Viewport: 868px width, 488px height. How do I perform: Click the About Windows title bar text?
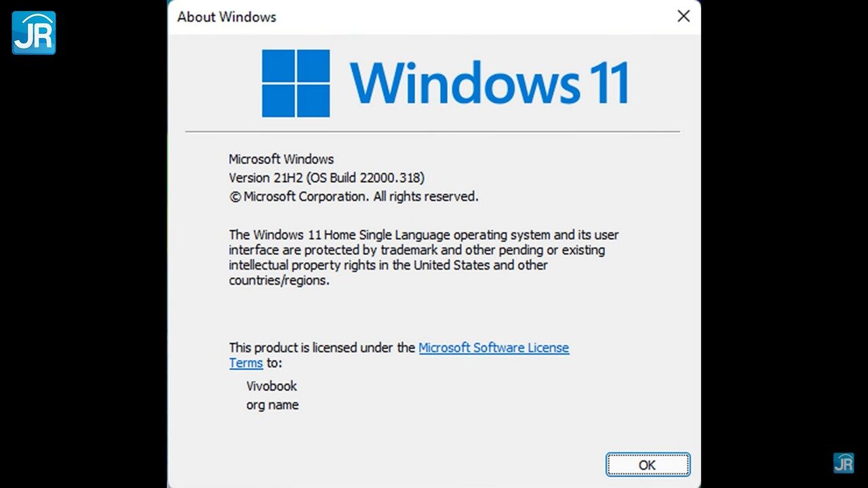click(226, 17)
